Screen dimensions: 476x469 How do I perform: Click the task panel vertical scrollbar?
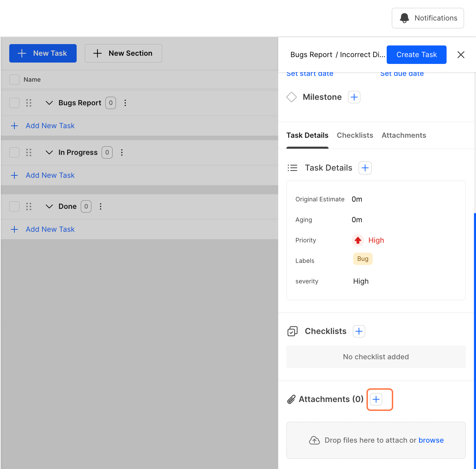point(475,341)
